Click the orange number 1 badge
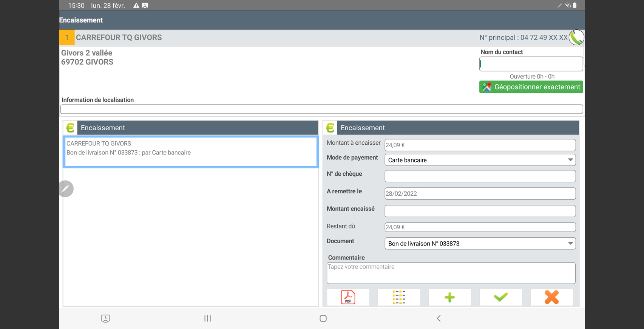Viewport: 644px width, 329px height. pyautogui.click(x=67, y=37)
